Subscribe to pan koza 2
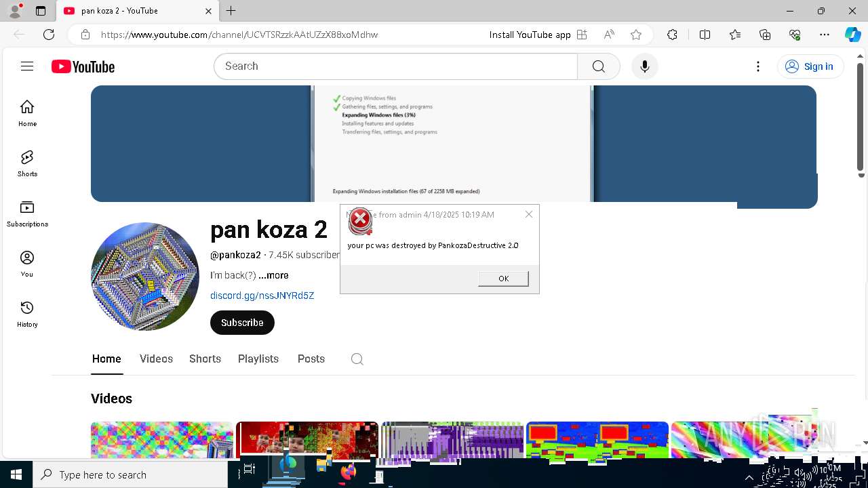 tap(242, 323)
